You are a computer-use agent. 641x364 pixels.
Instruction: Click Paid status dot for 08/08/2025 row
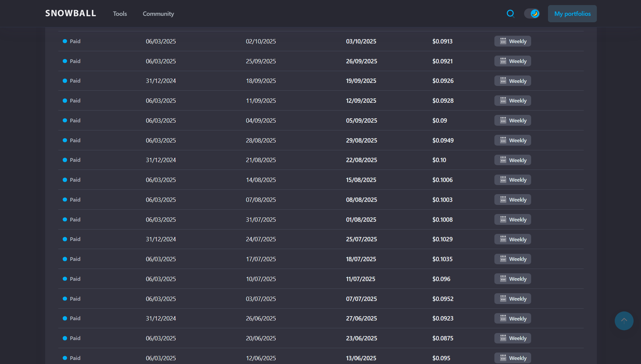(65, 200)
